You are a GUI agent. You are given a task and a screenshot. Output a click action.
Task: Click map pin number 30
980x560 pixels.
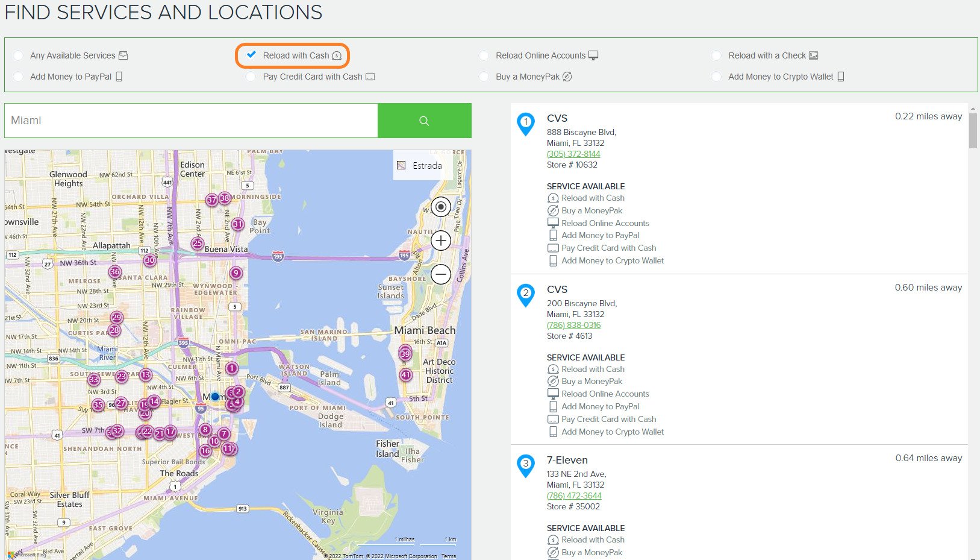click(x=150, y=260)
